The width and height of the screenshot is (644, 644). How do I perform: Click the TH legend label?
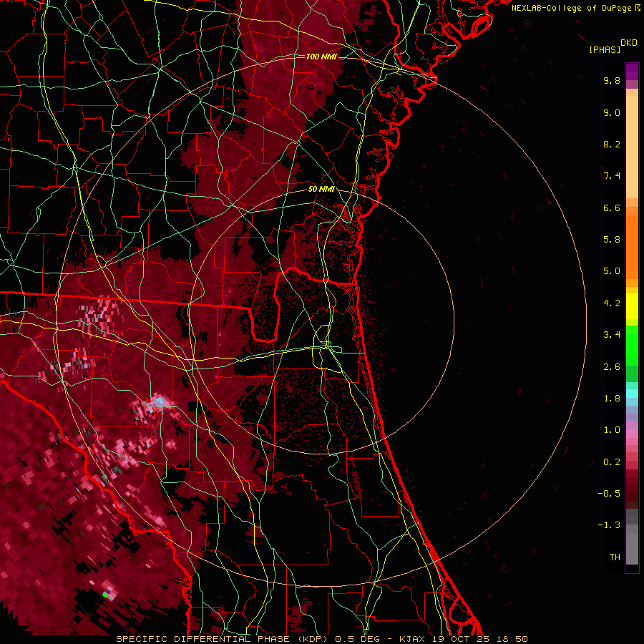[x=615, y=557]
